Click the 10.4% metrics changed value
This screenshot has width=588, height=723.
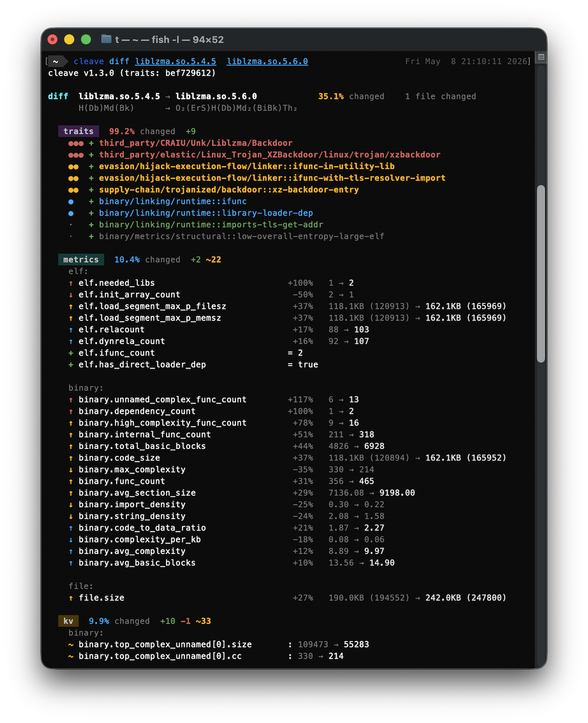[x=127, y=260]
